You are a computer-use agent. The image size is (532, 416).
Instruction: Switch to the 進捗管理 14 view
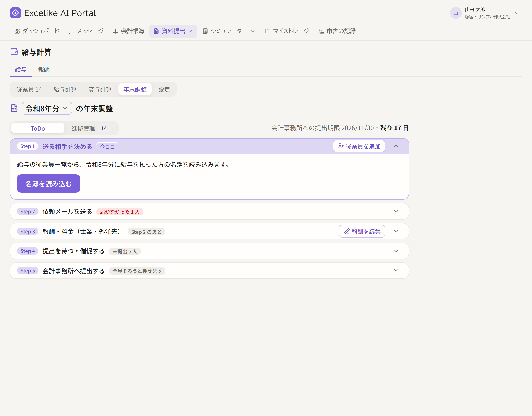pyautogui.click(x=91, y=128)
